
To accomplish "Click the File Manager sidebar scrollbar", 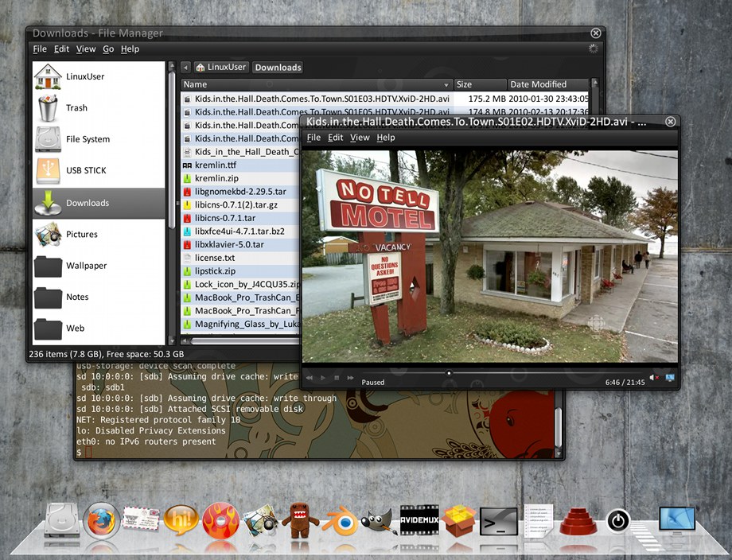I will [x=172, y=150].
